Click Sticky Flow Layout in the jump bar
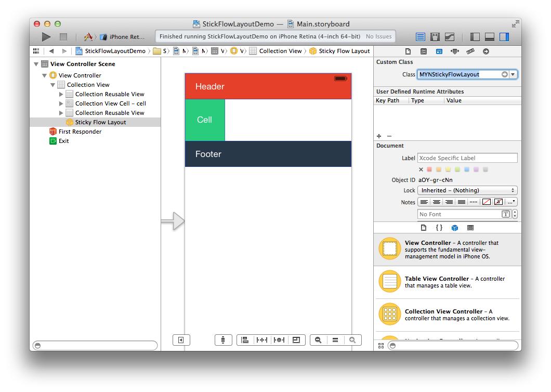This screenshot has width=551, height=392. coord(340,51)
